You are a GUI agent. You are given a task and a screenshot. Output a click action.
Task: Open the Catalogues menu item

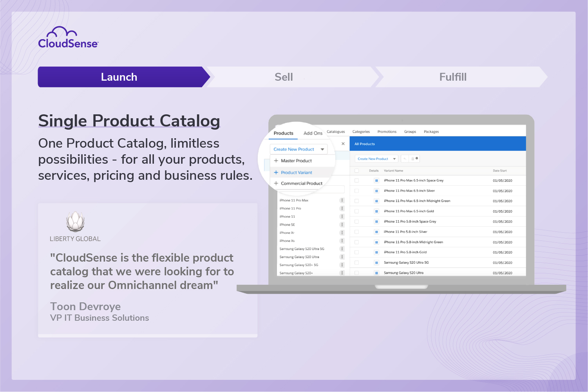pyautogui.click(x=336, y=132)
